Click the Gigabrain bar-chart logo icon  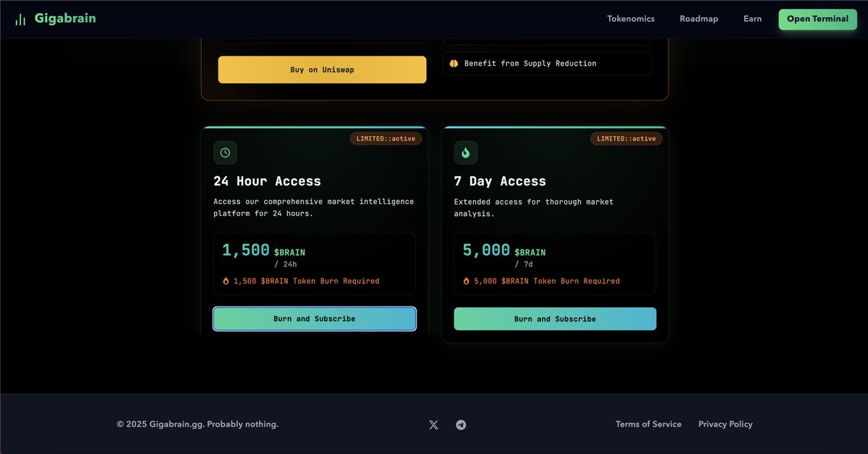point(20,20)
